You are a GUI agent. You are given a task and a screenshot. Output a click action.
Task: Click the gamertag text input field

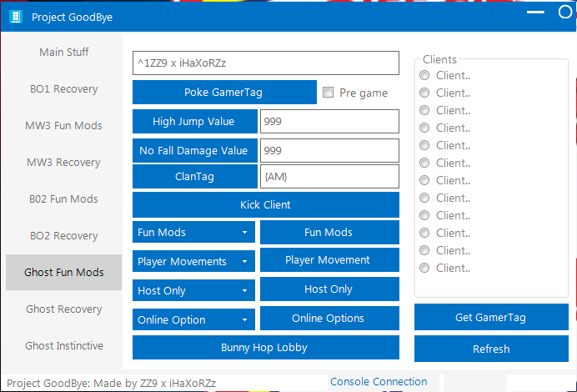(265, 64)
